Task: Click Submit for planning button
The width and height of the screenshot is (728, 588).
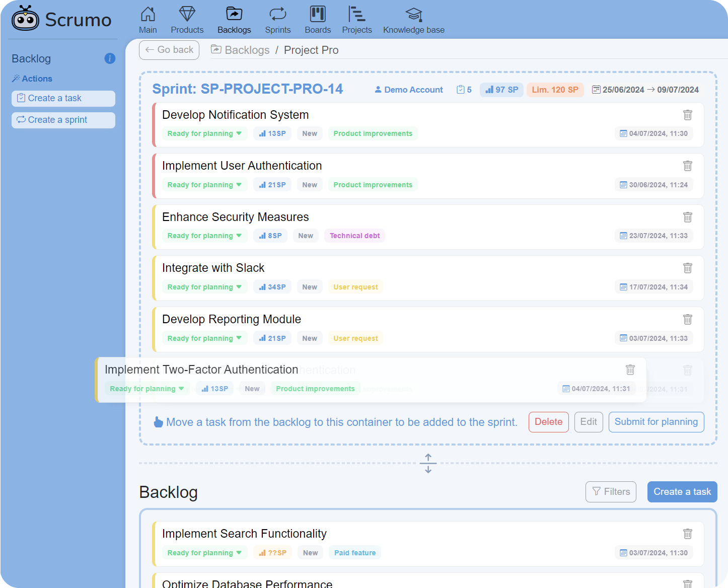Action: pos(656,422)
